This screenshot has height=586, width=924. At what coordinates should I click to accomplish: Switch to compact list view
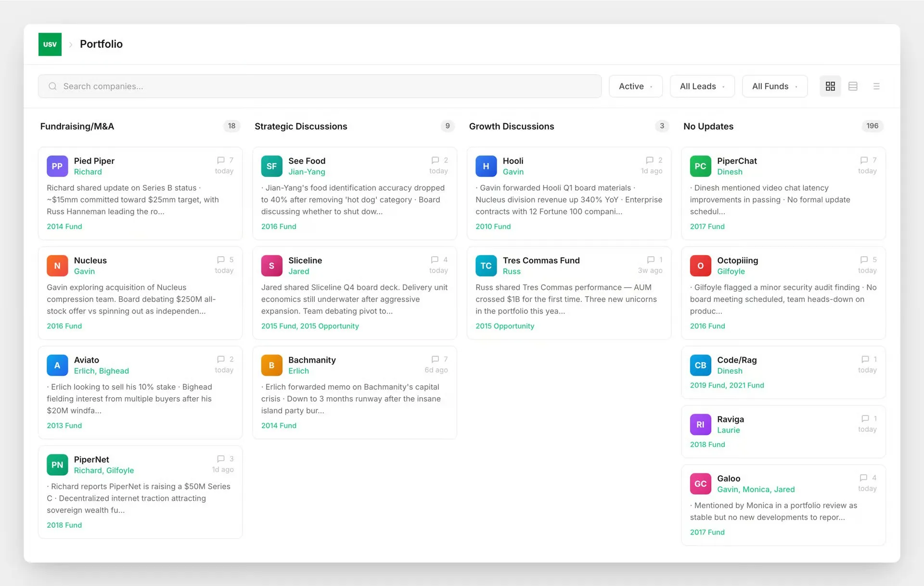[876, 86]
